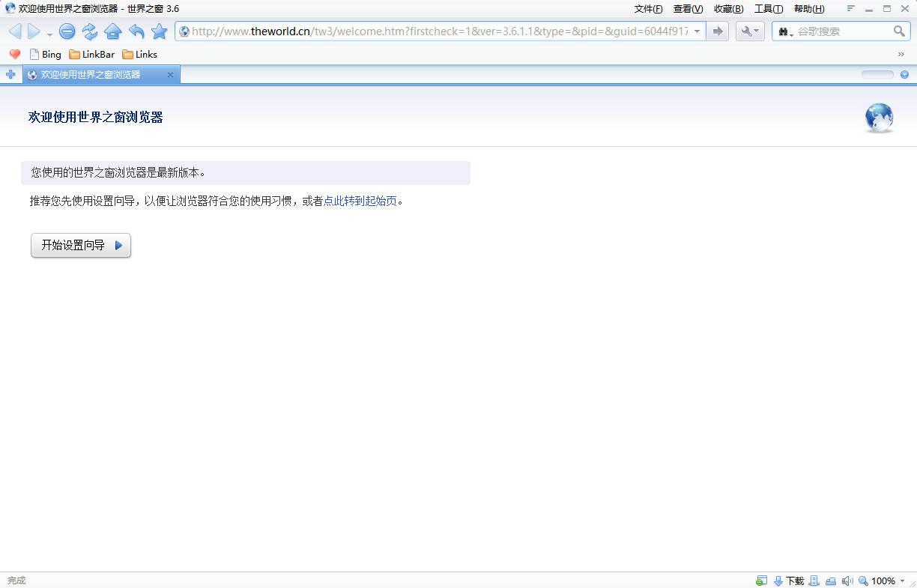Image resolution: width=917 pixels, height=588 pixels.
Task: Open the 帮助(H) menu
Action: pyautogui.click(x=809, y=9)
